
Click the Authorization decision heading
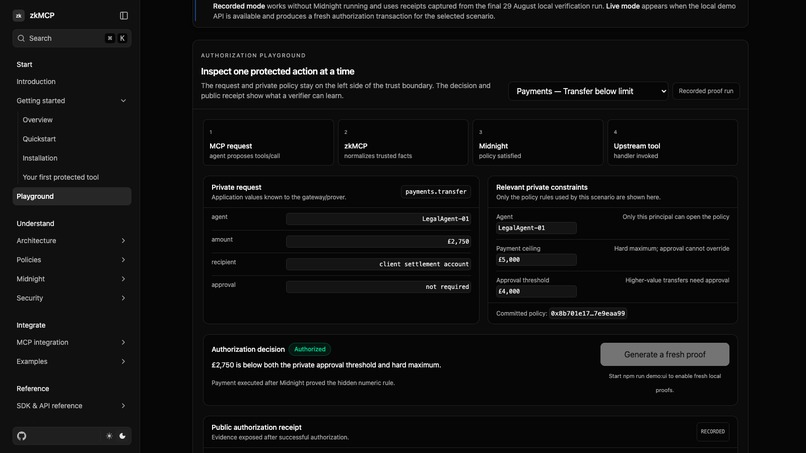(248, 349)
